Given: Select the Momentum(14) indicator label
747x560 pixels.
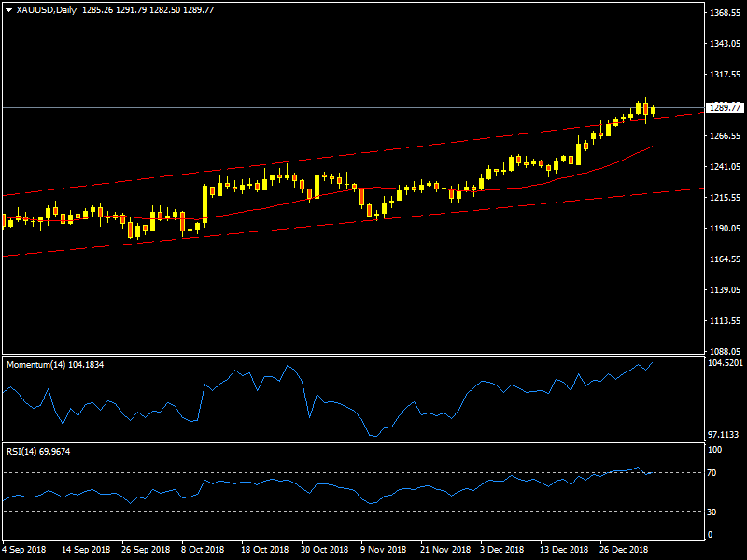Looking at the screenshot, I should click(54, 364).
